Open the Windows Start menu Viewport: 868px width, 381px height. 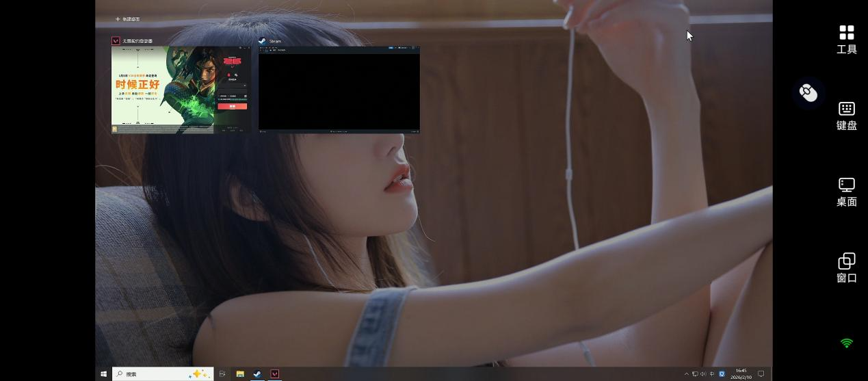tap(104, 374)
